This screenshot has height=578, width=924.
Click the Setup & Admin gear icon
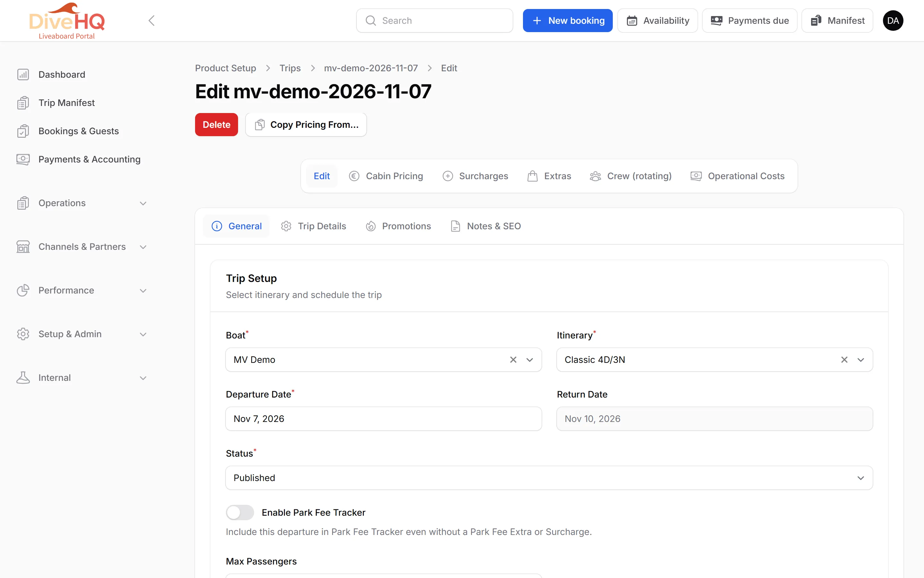click(23, 334)
